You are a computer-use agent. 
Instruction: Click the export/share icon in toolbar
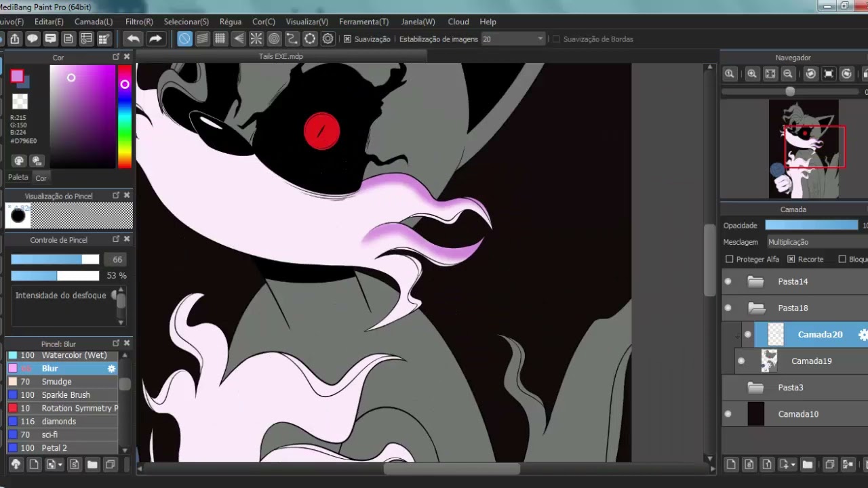14,39
